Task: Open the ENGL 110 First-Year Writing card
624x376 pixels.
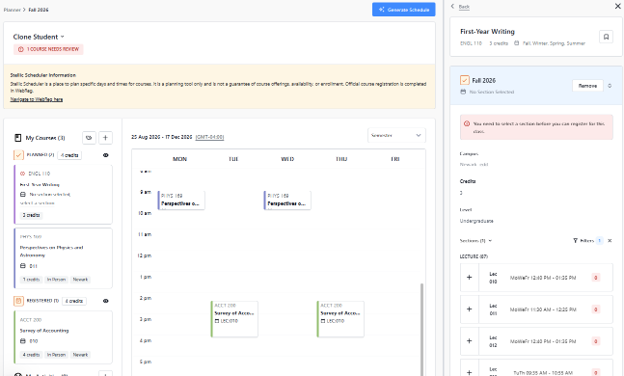Action: [x=63, y=195]
